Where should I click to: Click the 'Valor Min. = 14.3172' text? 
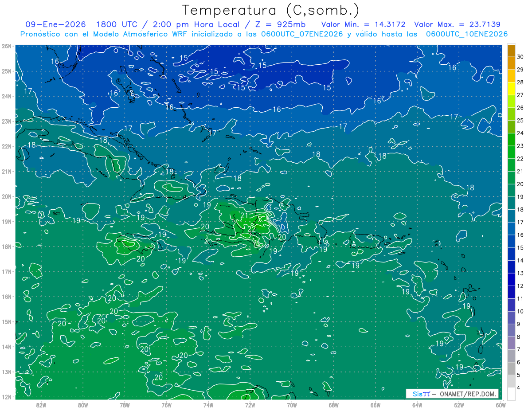[x=363, y=24]
